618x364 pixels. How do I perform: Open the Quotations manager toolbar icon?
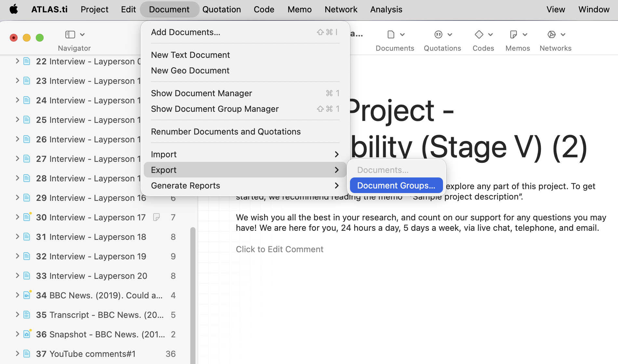point(438,34)
